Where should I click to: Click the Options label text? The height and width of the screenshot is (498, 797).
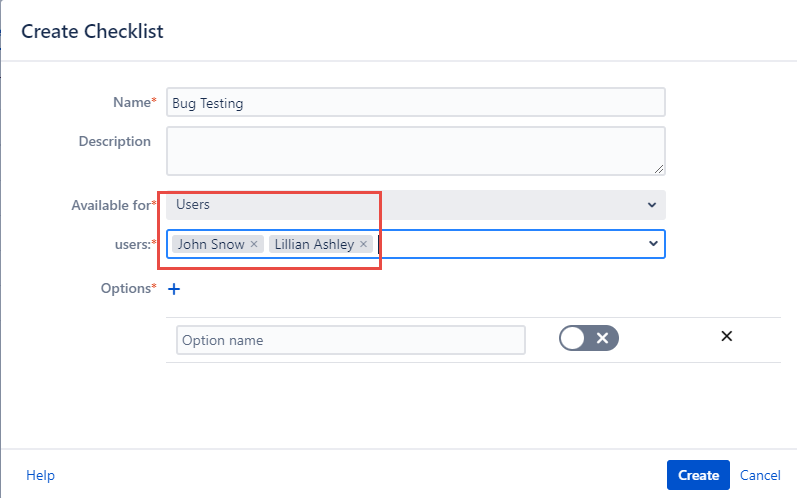pos(125,288)
